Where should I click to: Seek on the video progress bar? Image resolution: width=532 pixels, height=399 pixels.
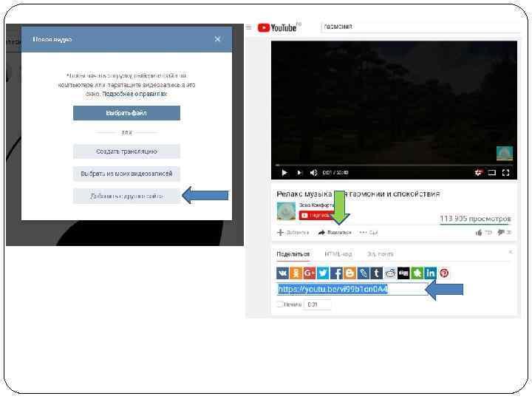(x=394, y=166)
